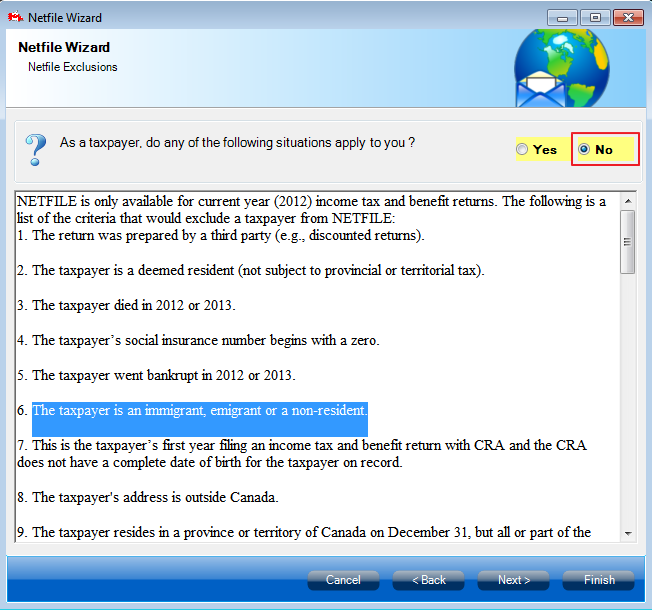Screen dimensions: 652x610
Task: Click the 'NETFILE is only available' intro text
Action: coord(311,210)
